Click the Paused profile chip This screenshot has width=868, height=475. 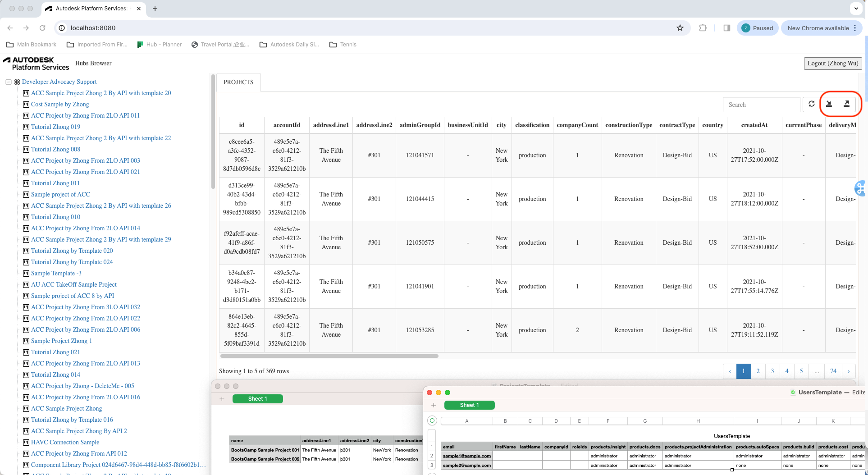tap(758, 28)
